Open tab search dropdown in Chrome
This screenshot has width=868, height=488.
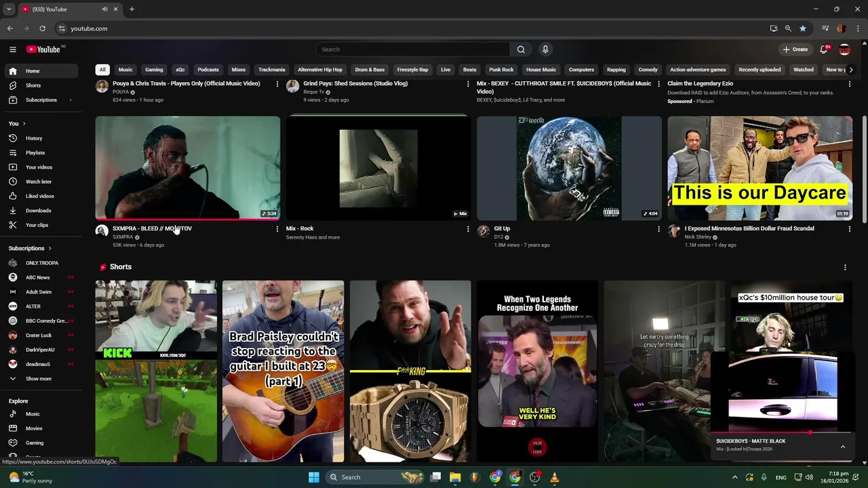[9, 9]
